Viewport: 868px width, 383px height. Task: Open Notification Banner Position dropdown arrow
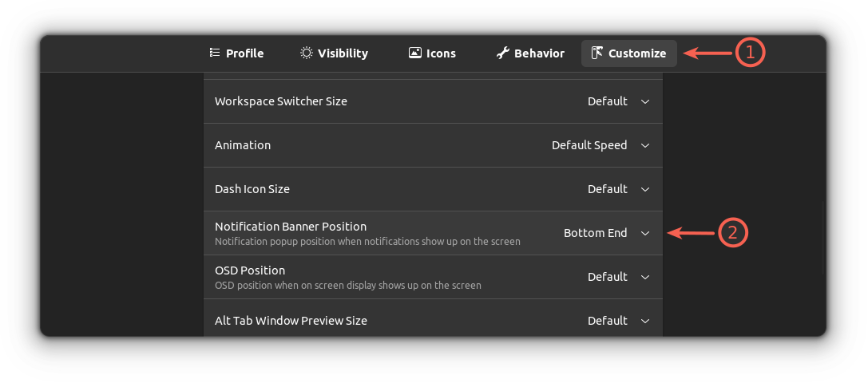click(x=645, y=233)
